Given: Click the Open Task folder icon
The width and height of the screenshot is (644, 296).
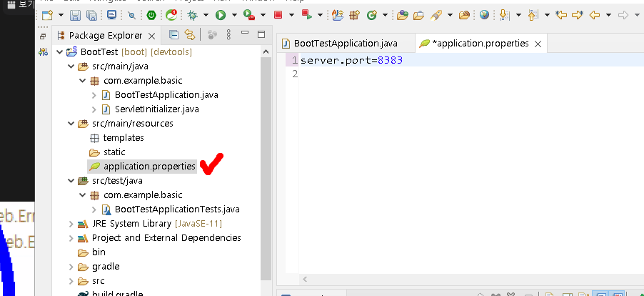Looking at the screenshot, I should tap(418, 15).
